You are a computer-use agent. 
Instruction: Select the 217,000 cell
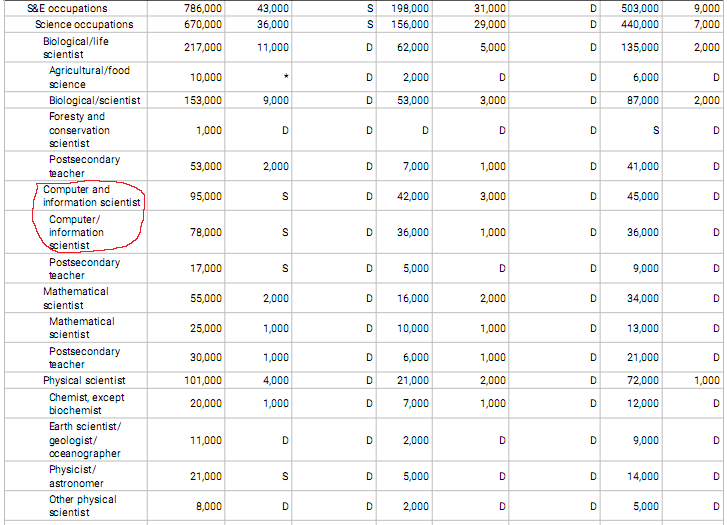click(203, 47)
